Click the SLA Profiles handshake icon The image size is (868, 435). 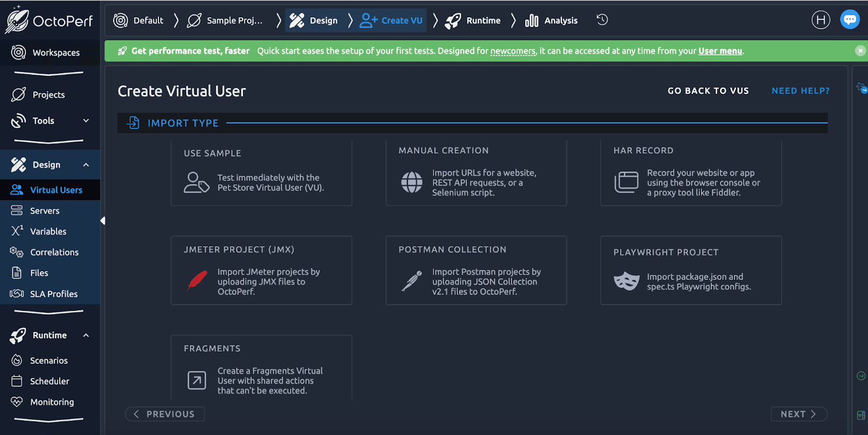tap(17, 293)
